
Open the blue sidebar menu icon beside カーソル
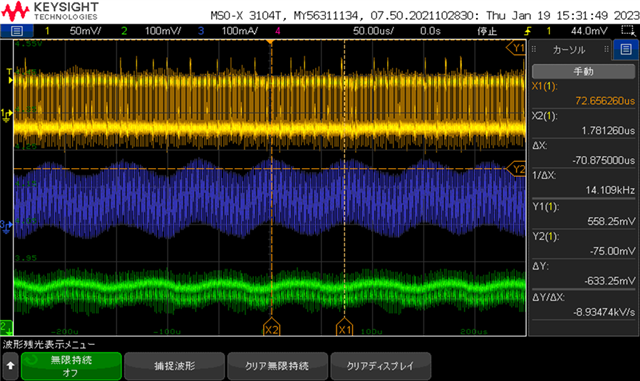[626, 49]
